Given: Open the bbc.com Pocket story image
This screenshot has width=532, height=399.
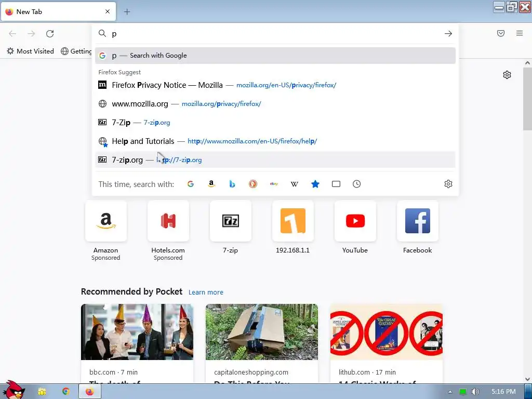Looking at the screenshot, I should (137, 332).
